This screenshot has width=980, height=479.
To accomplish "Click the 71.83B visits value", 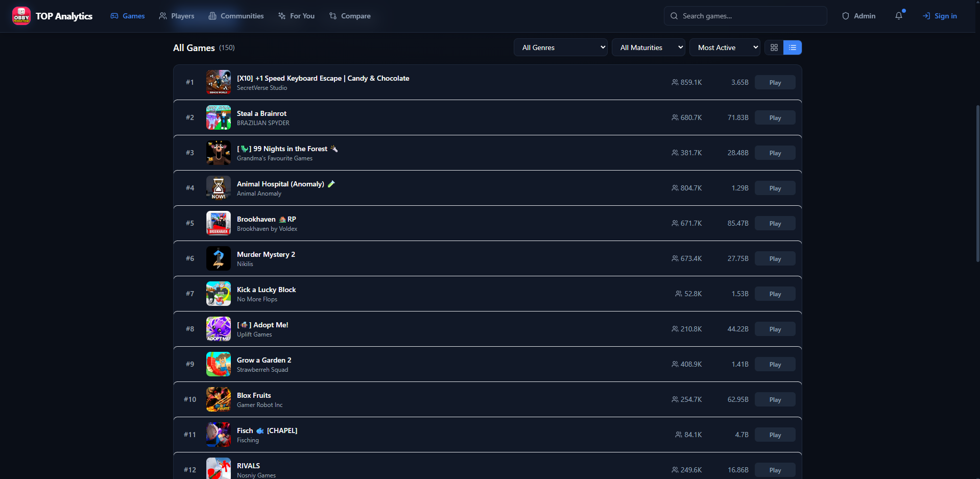I will (738, 117).
